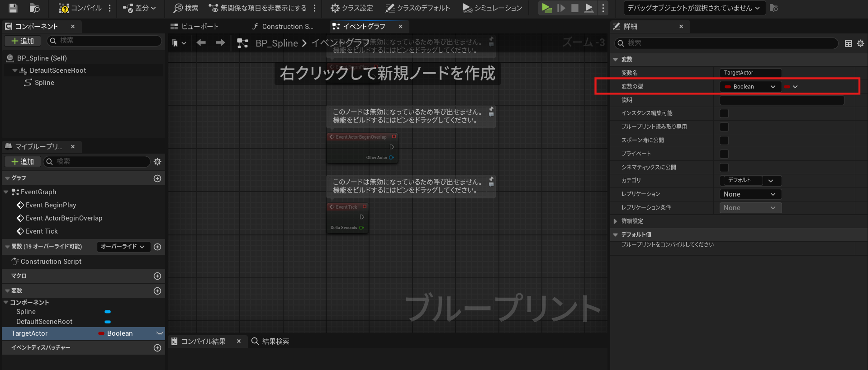Open the debug object selector dropdown
The height and width of the screenshot is (370, 868).
pos(694,8)
